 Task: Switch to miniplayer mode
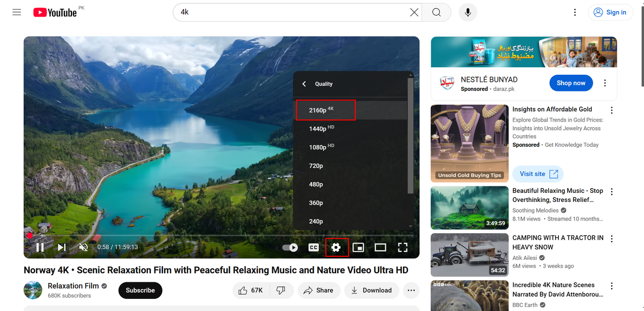point(358,247)
